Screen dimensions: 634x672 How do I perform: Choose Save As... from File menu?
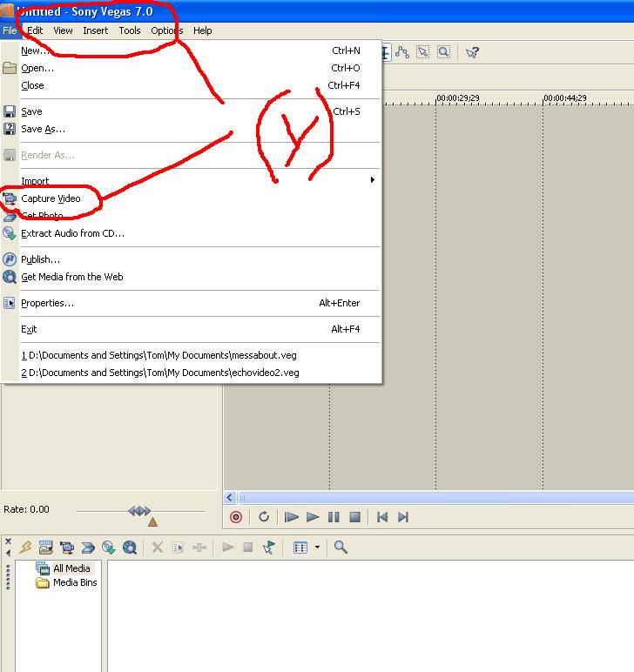191,129
